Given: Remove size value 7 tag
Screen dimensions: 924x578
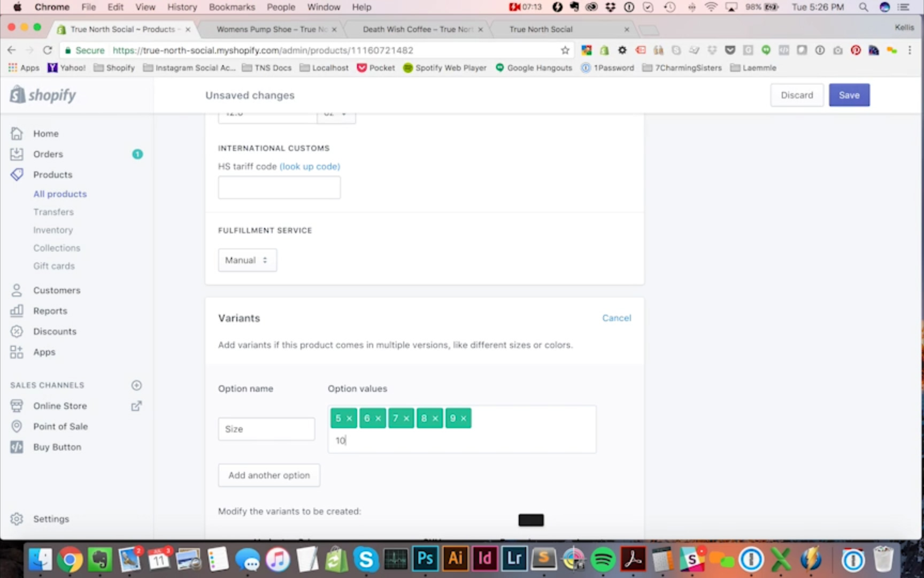Looking at the screenshot, I should pos(406,419).
